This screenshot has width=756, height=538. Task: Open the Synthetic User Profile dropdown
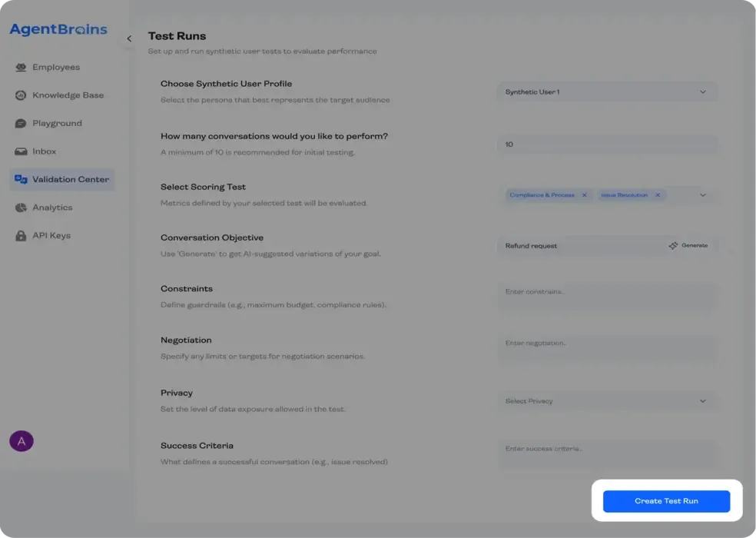(606, 92)
